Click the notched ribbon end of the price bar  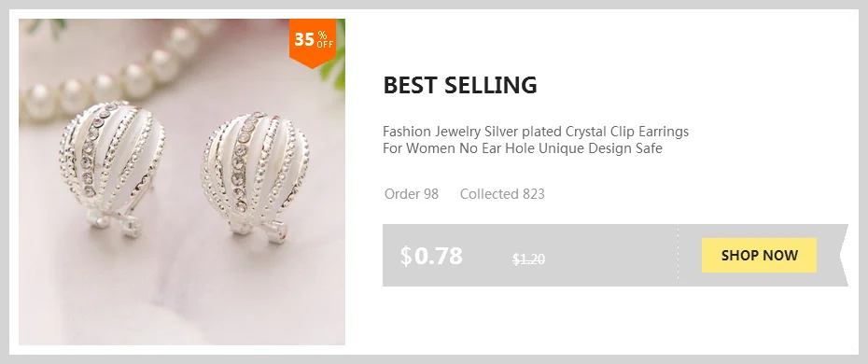tap(841, 255)
